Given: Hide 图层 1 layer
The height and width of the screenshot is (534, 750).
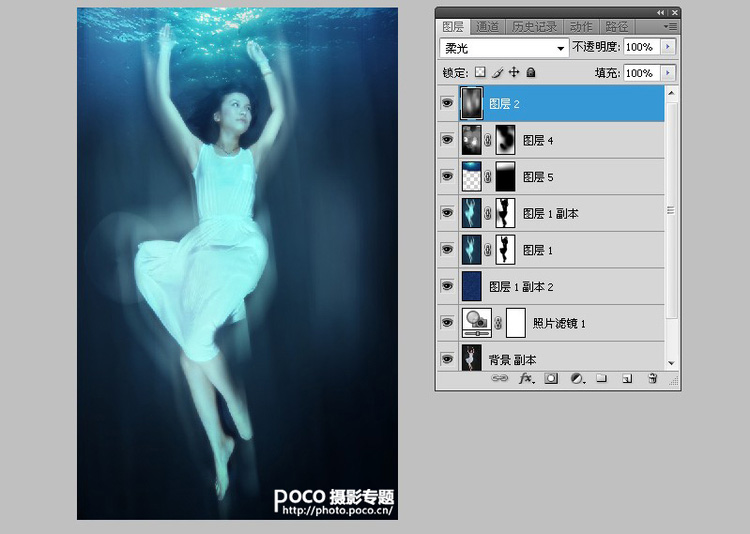Looking at the screenshot, I should [x=447, y=249].
